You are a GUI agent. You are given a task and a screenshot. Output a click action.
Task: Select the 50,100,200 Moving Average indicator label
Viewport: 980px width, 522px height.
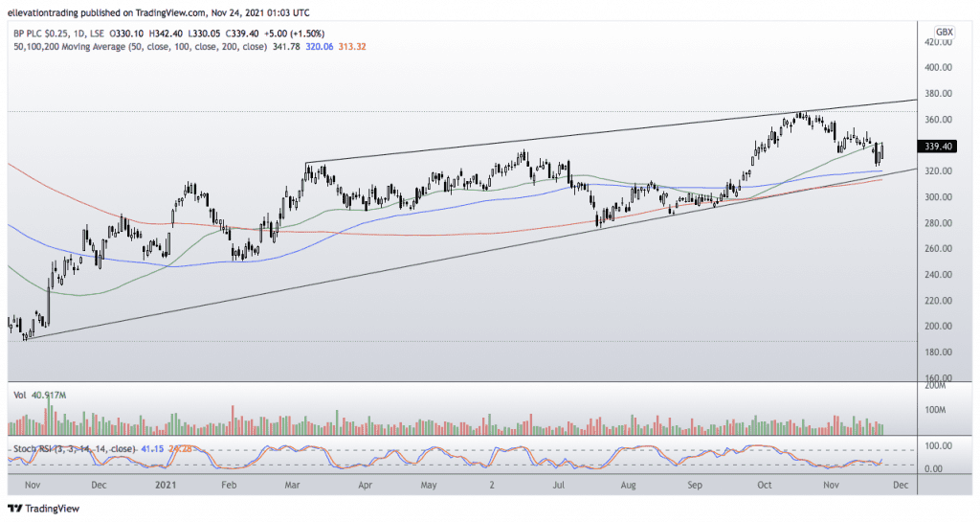pos(140,46)
